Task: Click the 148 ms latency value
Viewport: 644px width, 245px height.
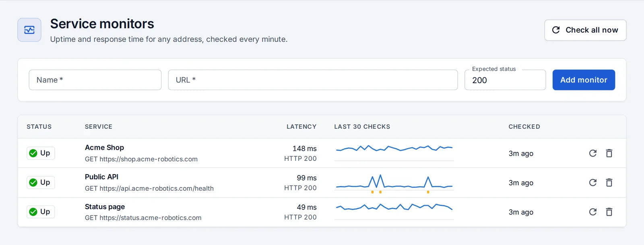Action: pos(305,148)
